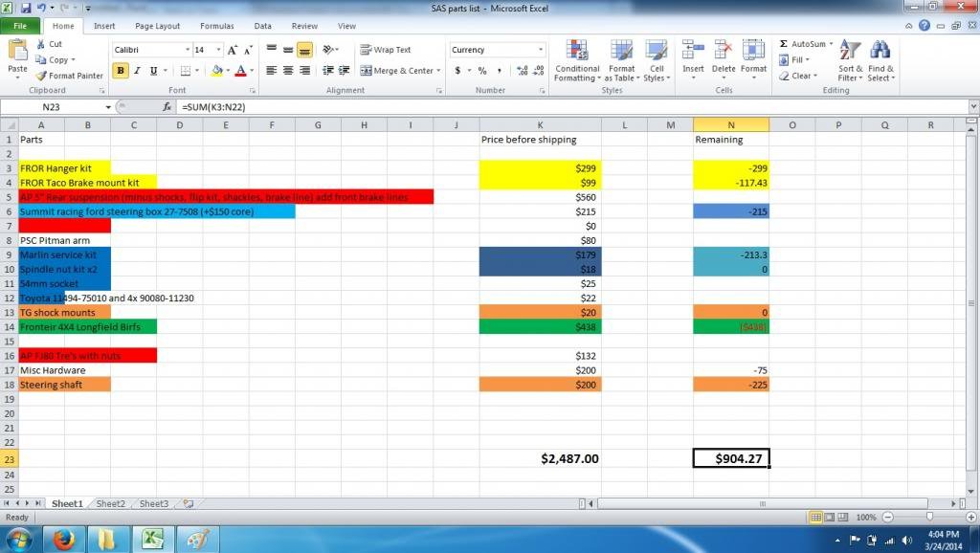Open text orientation options

point(329,50)
